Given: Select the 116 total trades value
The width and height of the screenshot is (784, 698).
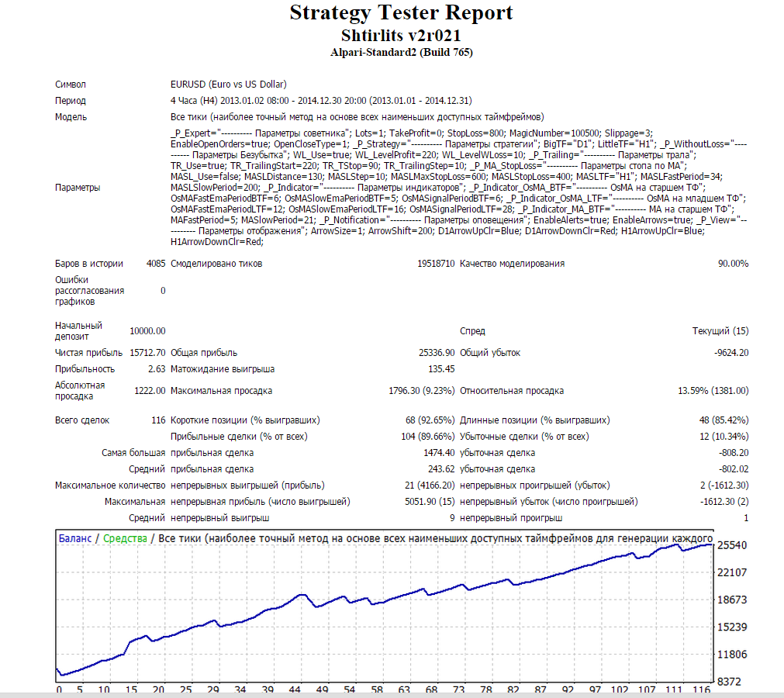Looking at the screenshot, I should click(158, 420).
